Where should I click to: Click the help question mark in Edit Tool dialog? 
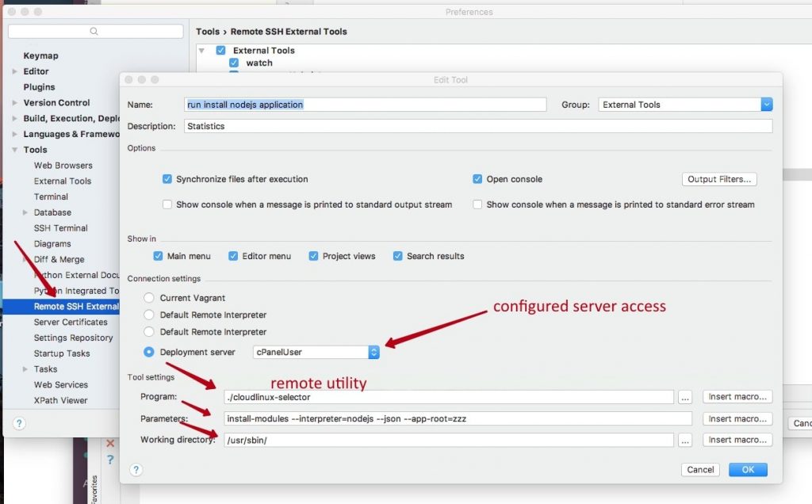135,470
